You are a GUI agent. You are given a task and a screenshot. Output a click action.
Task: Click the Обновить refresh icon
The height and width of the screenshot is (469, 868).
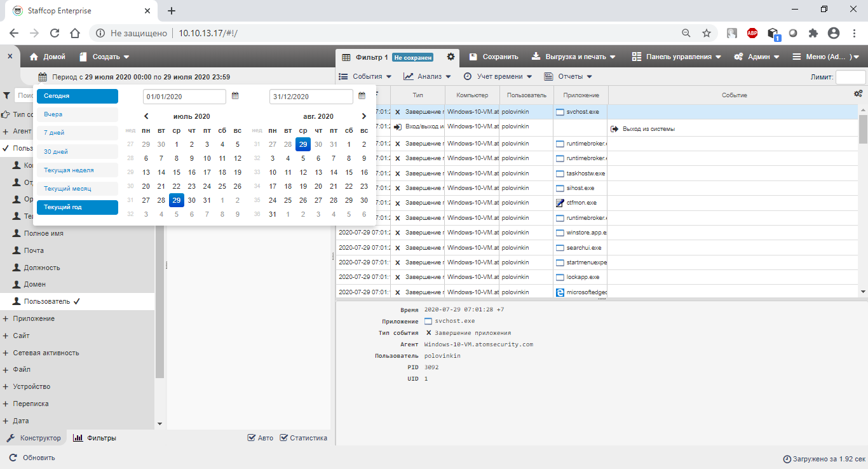tap(13, 458)
